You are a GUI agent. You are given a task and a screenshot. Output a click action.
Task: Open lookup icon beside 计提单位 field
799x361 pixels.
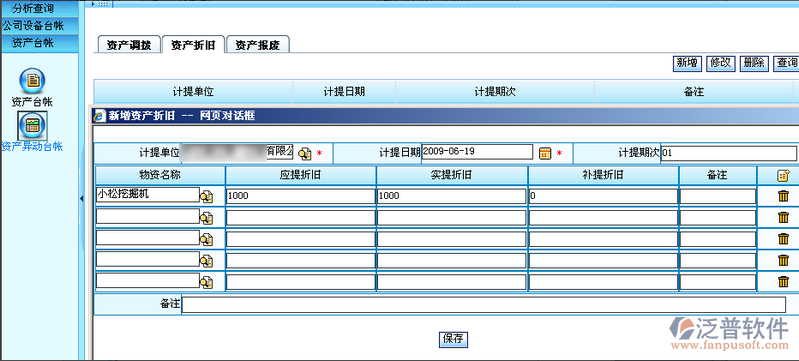click(x=304, y=153)
